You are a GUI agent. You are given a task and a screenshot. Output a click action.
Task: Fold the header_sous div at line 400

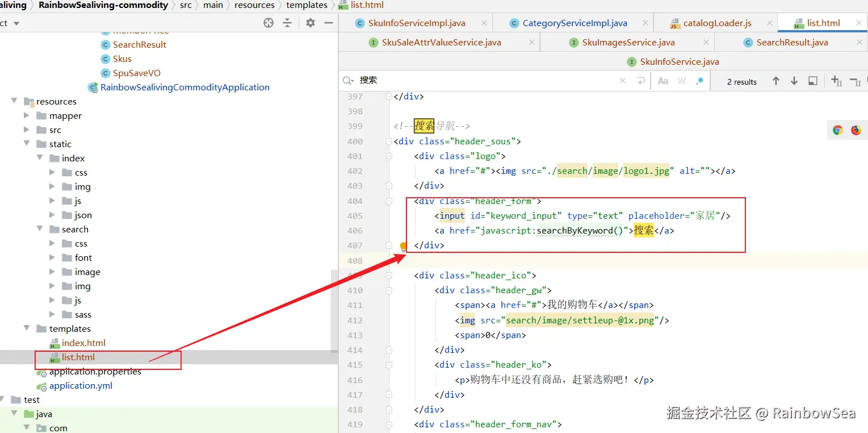click(388, 141)
